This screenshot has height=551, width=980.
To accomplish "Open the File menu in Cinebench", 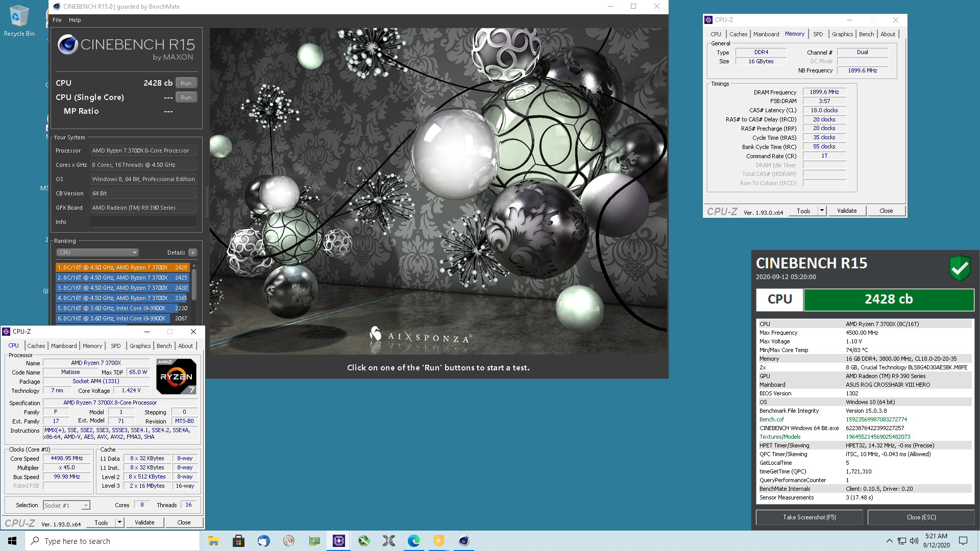I will pyautogui.click(x=57, y=20).
